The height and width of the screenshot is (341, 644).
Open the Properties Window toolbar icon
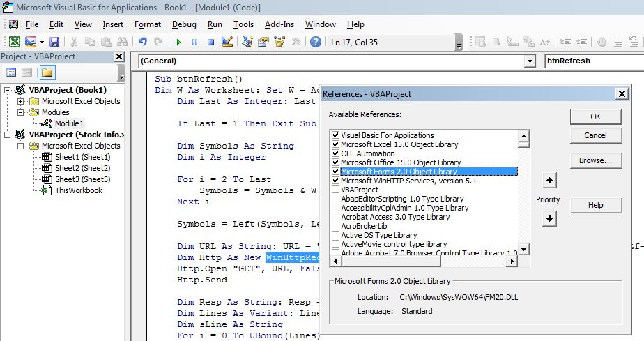pyautogui.click(x=263, y=42)
